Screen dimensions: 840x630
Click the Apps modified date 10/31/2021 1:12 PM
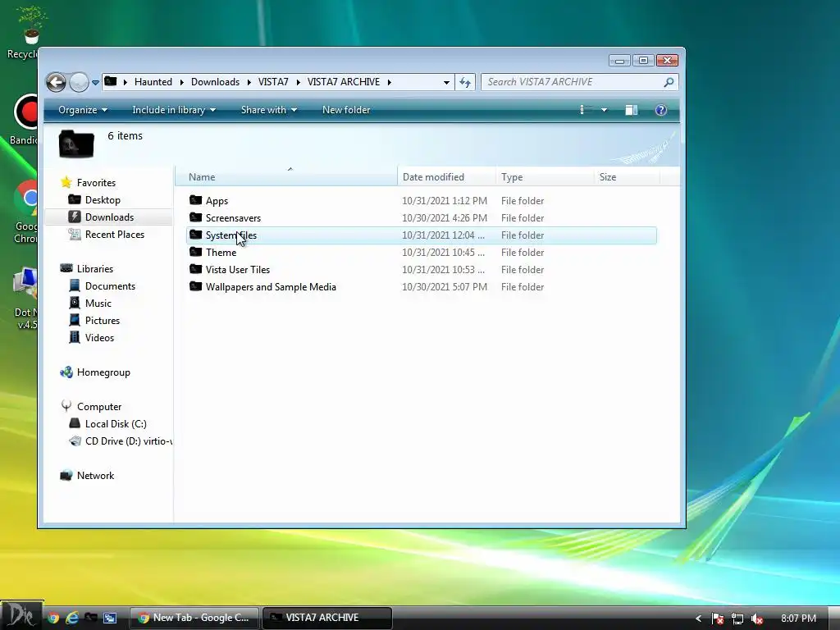click(445, 201)
